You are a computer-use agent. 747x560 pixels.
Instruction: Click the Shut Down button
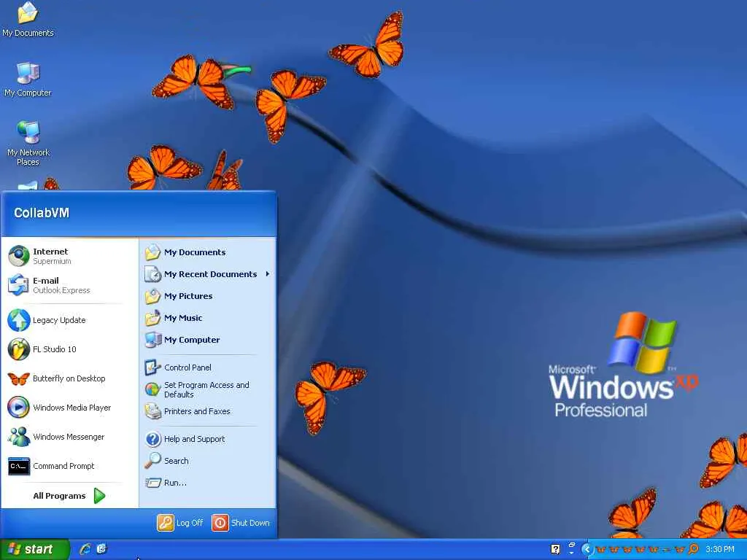[x=241, y=523]
